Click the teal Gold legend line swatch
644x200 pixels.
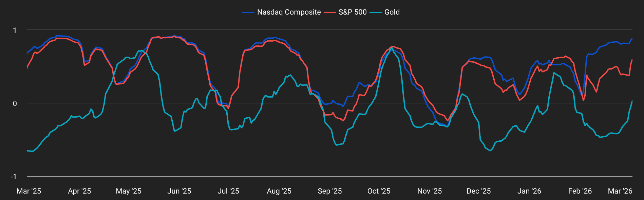[x=376, y=13]
